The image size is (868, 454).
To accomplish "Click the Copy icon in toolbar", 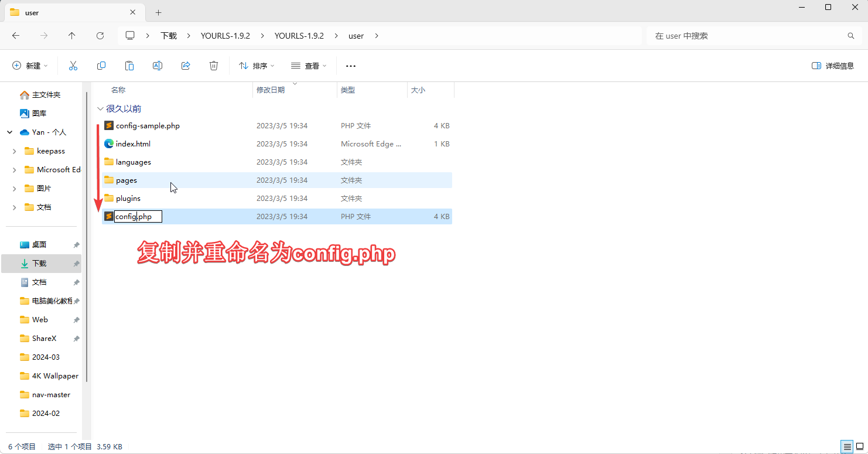I will point(101,66).
